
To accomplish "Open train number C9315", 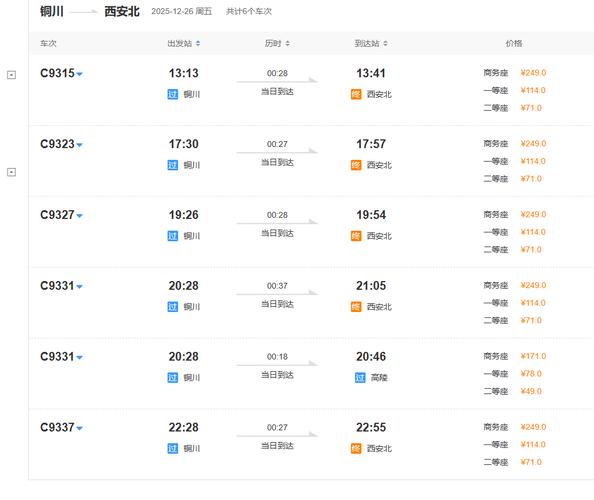I will [57, 73].
